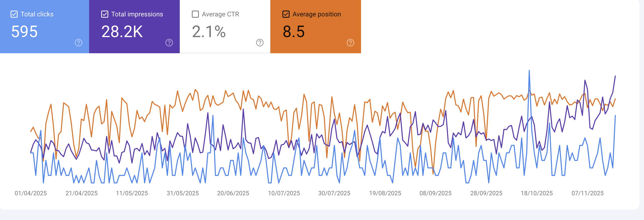Viewport: 644px width, 220px height.
Task: Open the Average position metric card
Action: pos(315,26)
